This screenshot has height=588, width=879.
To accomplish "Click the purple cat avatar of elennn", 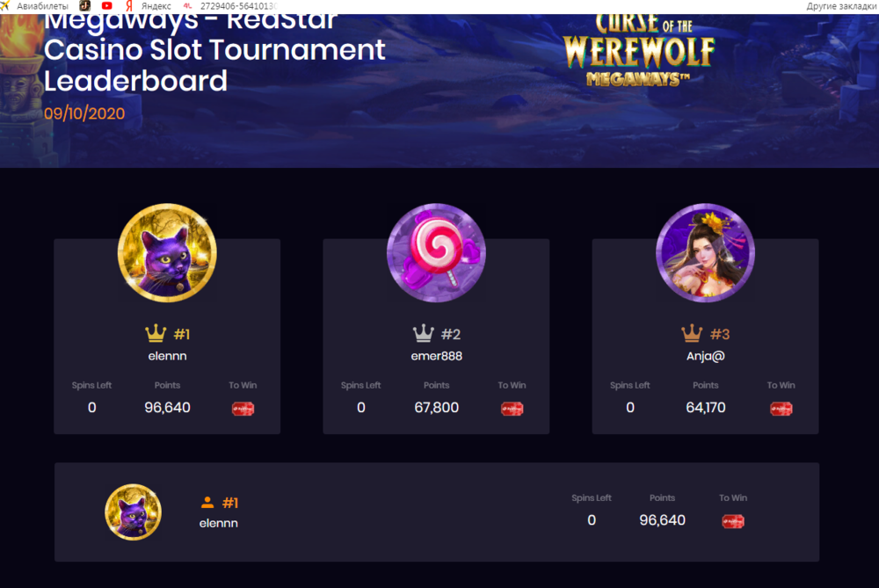I will (167, 253).
